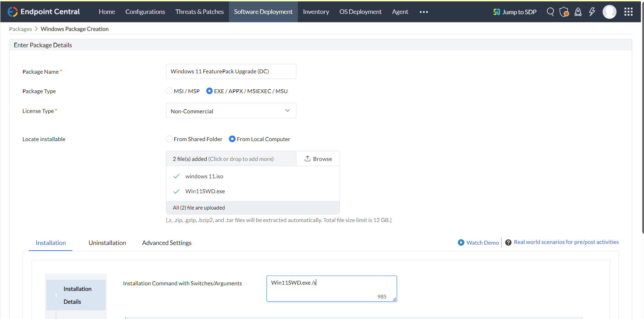
Task: Select EXE / APPX / MSIEXEC / MSU option
Action: coord(209,91)
